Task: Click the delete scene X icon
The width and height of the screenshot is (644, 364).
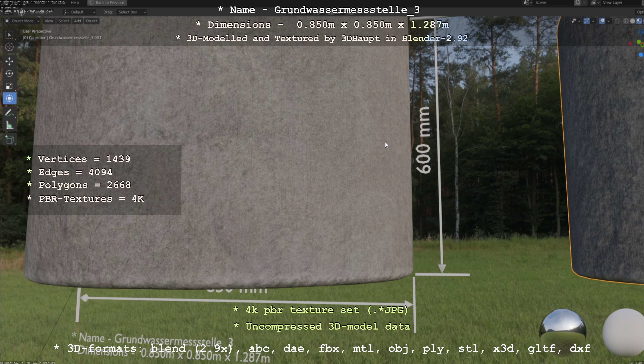Action: click(584, 2)
